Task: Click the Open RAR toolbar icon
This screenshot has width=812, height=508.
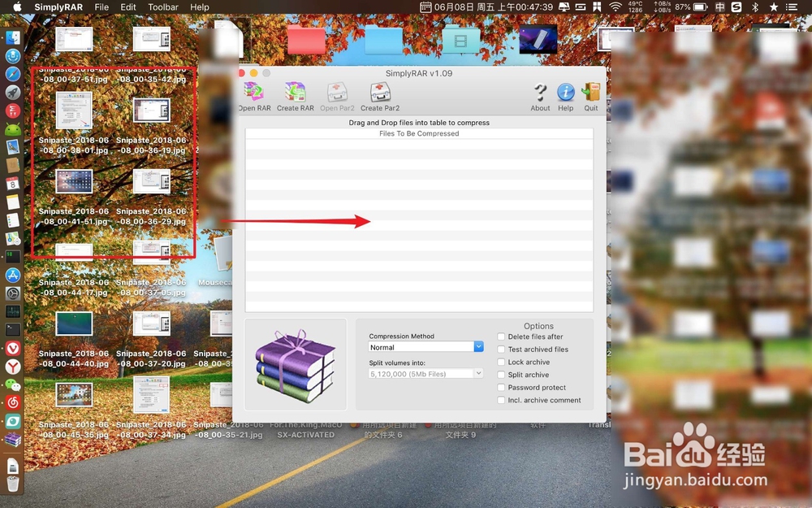Action: click(x=254, y=93)
